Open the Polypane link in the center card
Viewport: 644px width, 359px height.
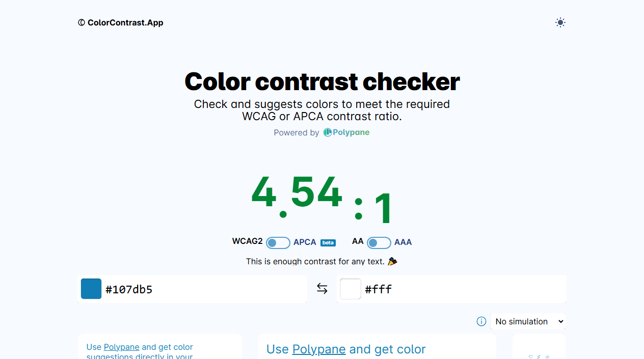(x=319, y=349)
